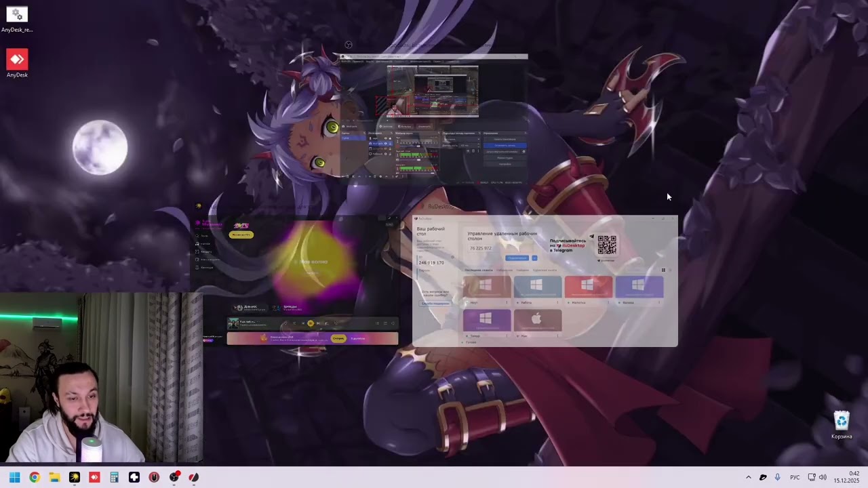The width and height of the screenshot is (868, 488).
Task: Open the Windows Start menu
Action: pyautogui.click(x=14, y=477)
